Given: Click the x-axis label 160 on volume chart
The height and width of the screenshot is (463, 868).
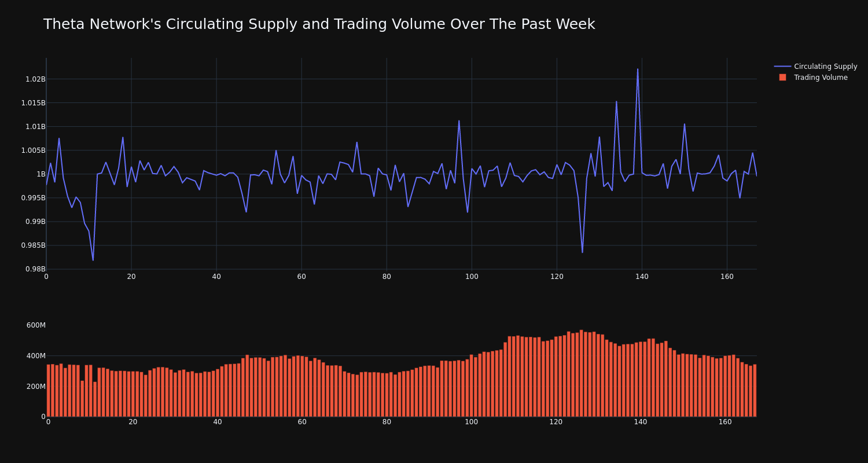Looking at the screenshot, I should coord(725,422).
